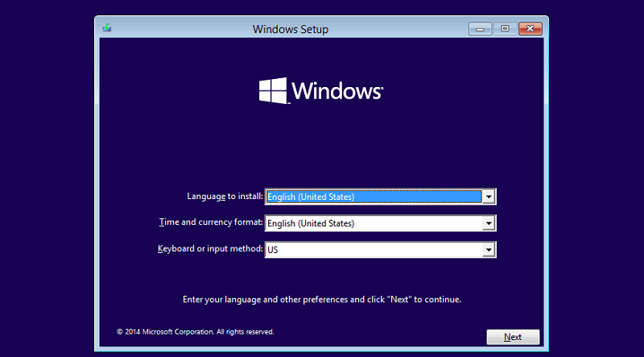Viewport: 644px width, 357px height.
Task: Expand the Time and currency format dropdown arrow
Action: coord(489,223)
